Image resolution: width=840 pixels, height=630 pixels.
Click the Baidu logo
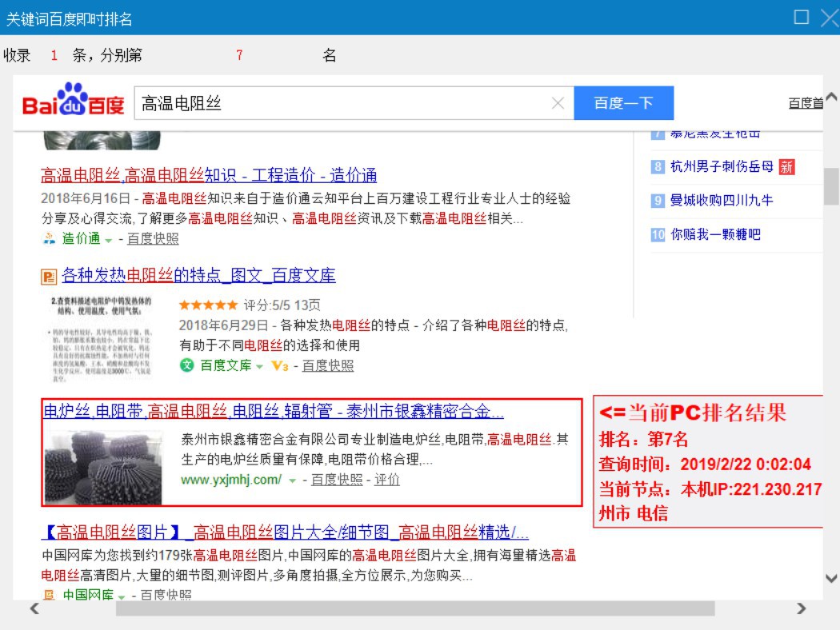74,100
